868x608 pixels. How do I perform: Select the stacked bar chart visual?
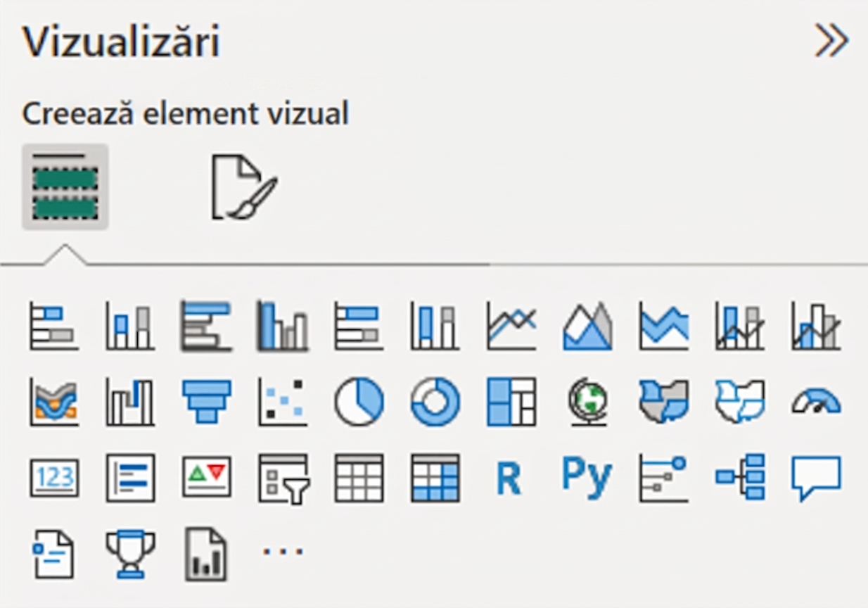point(54,326)
